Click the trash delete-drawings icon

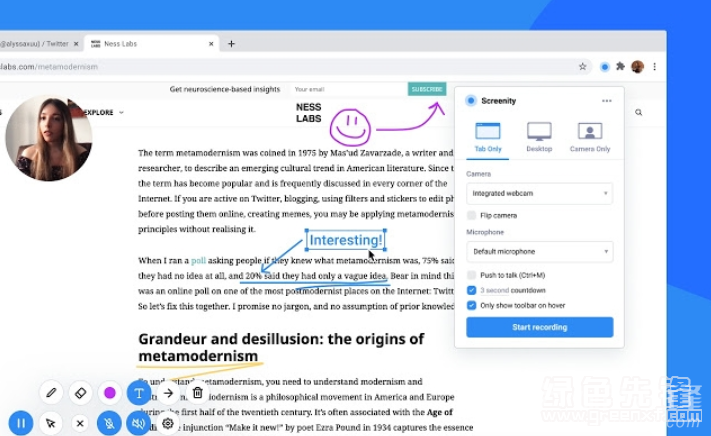(198, 392)
